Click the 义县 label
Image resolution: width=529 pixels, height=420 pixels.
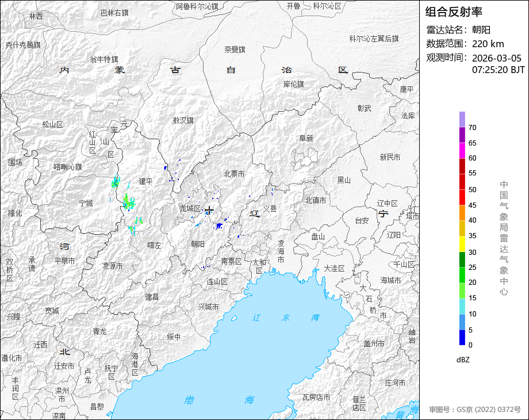coord(270,209)
